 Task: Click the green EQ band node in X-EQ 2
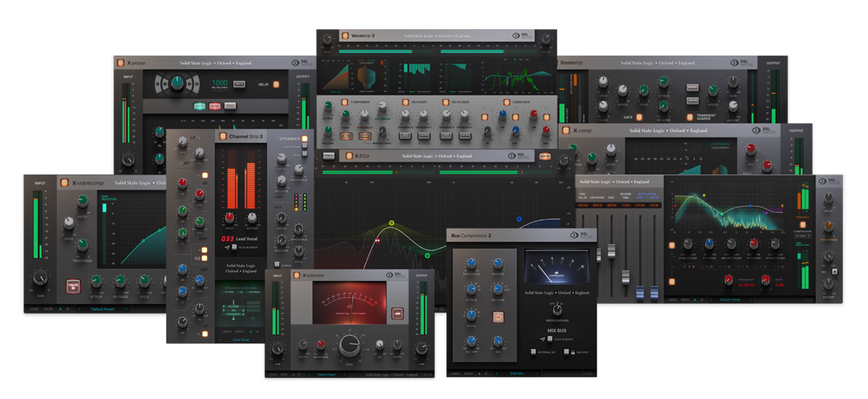coord(427,255)
